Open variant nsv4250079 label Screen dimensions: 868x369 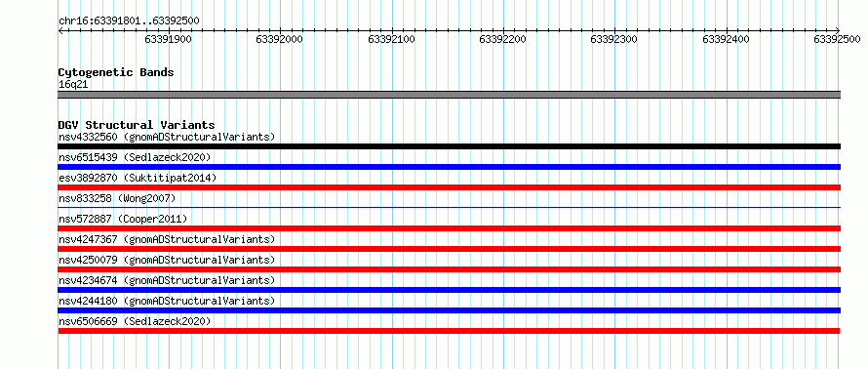[167, 260]
